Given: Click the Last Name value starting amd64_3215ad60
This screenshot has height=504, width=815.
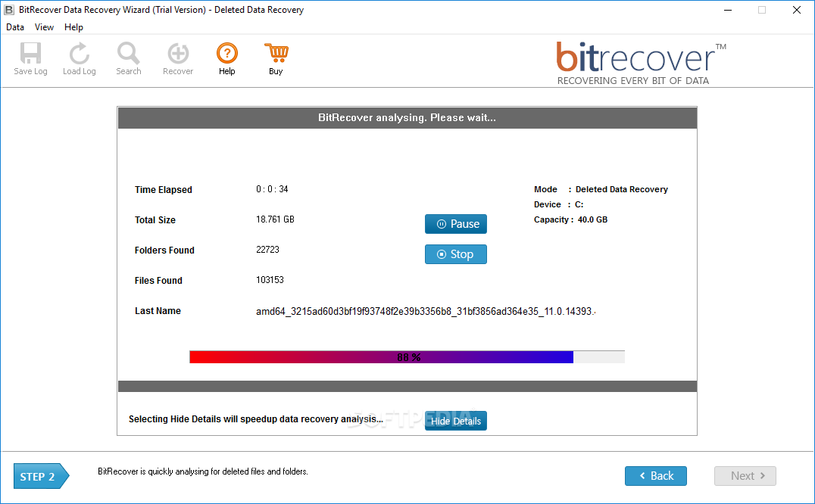Looking at the screenshot, I should pos(426,312).
